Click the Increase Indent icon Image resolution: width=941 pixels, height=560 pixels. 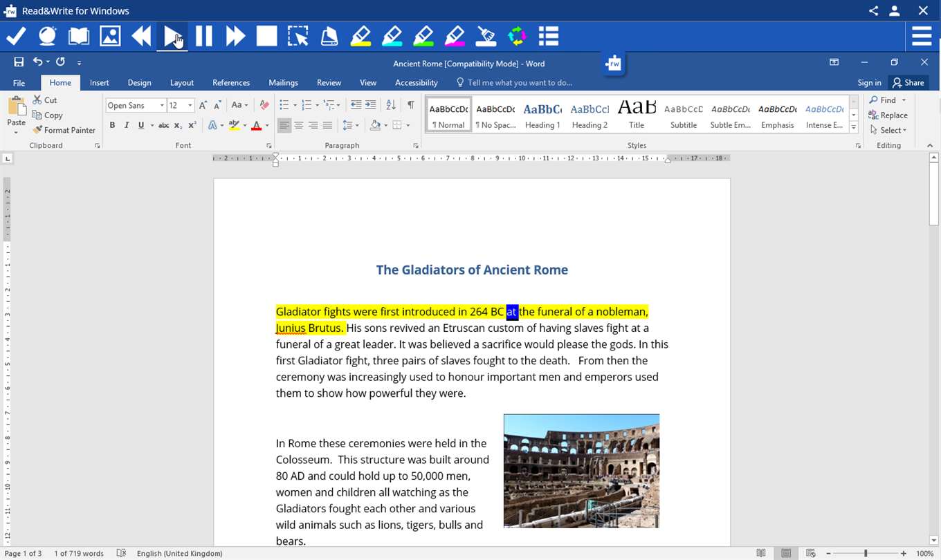(371, 105)
